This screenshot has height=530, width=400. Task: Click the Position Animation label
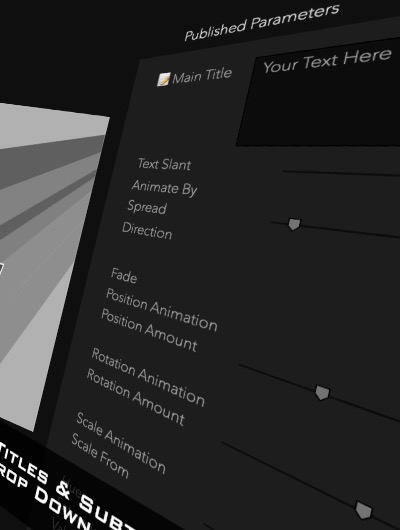point(162,309)
